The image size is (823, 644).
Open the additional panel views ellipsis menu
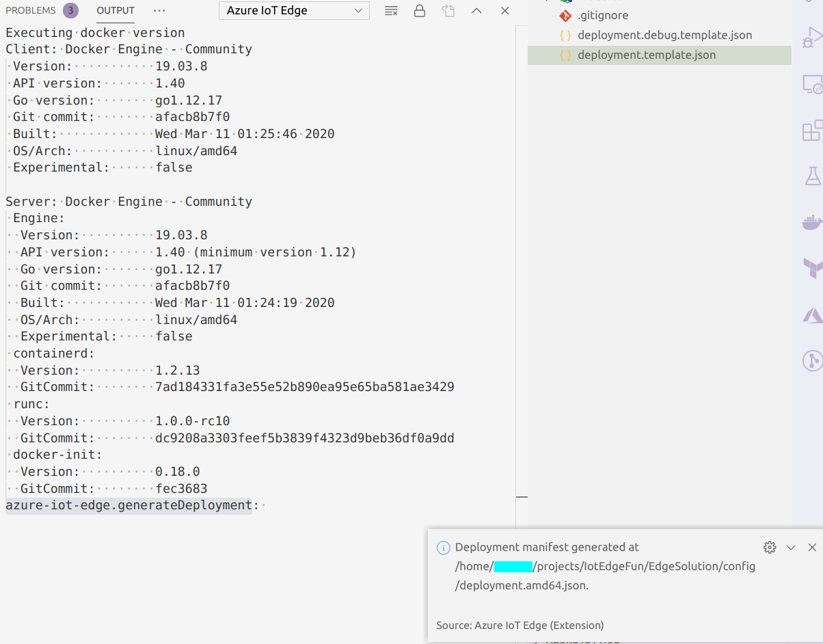(159, 10)
